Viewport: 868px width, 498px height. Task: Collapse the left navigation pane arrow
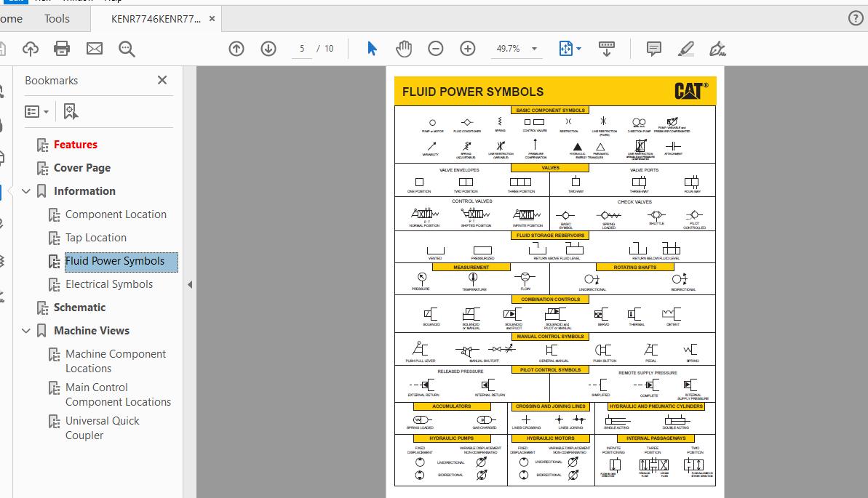(x=190, y=284)
